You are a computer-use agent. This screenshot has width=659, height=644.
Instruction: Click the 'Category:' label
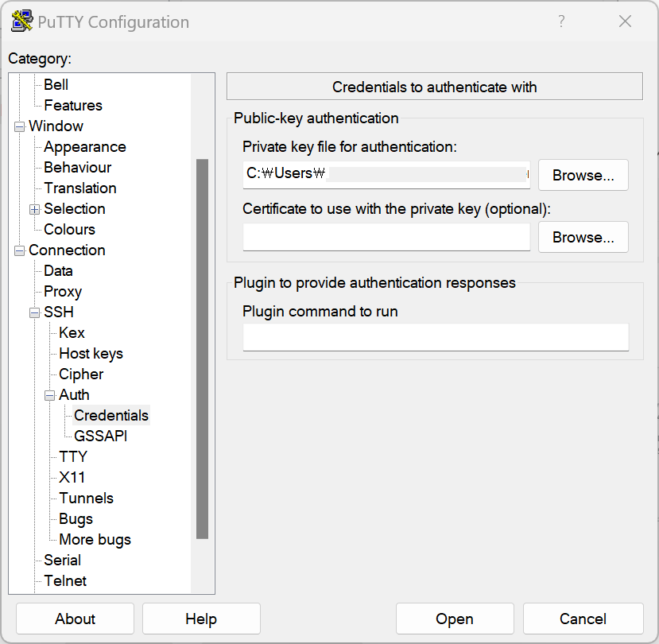click(x=40, y=58)
